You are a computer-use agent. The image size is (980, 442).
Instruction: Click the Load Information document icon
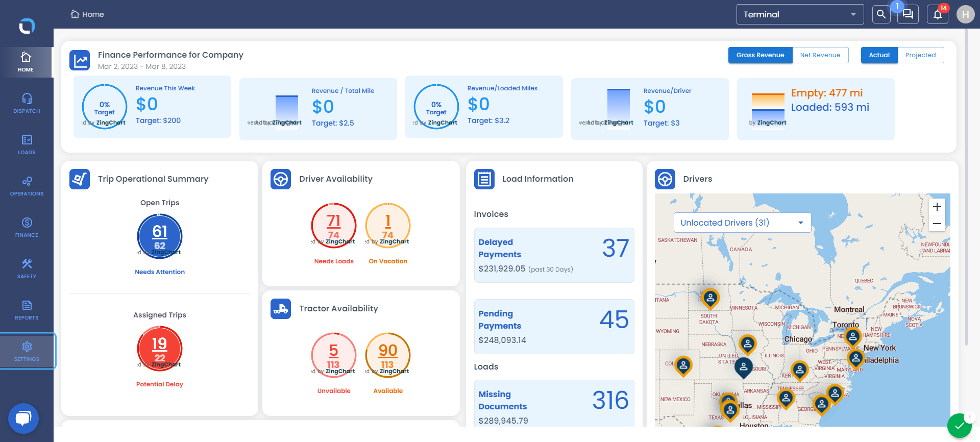coord(484,179)
